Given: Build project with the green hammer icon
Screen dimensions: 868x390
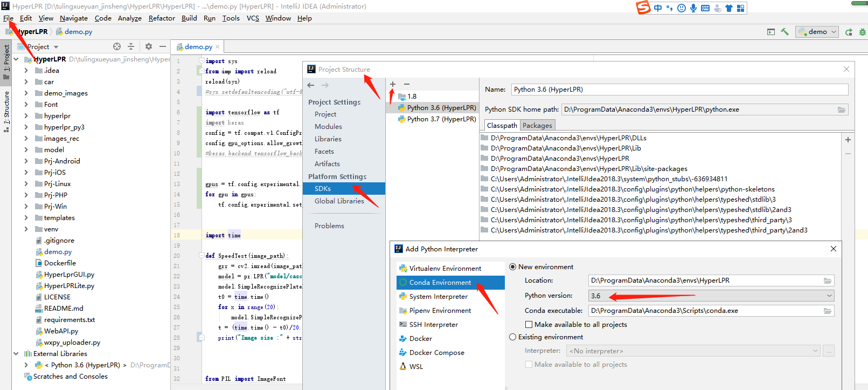Looking at the screenshot, I should coord(785,32).
